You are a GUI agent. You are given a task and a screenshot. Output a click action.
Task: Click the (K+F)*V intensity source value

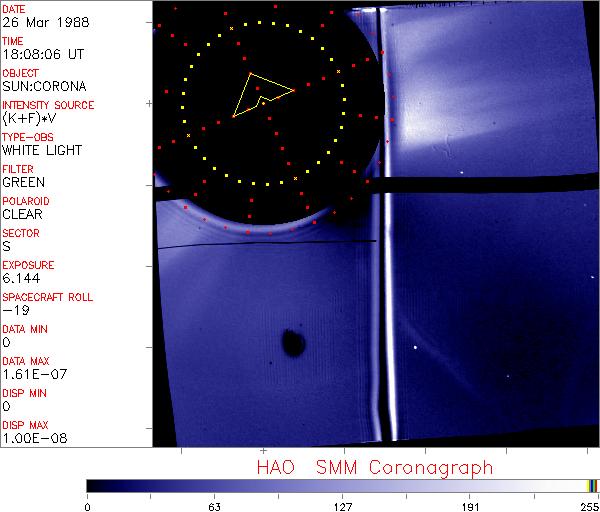(x=29, y=119)
